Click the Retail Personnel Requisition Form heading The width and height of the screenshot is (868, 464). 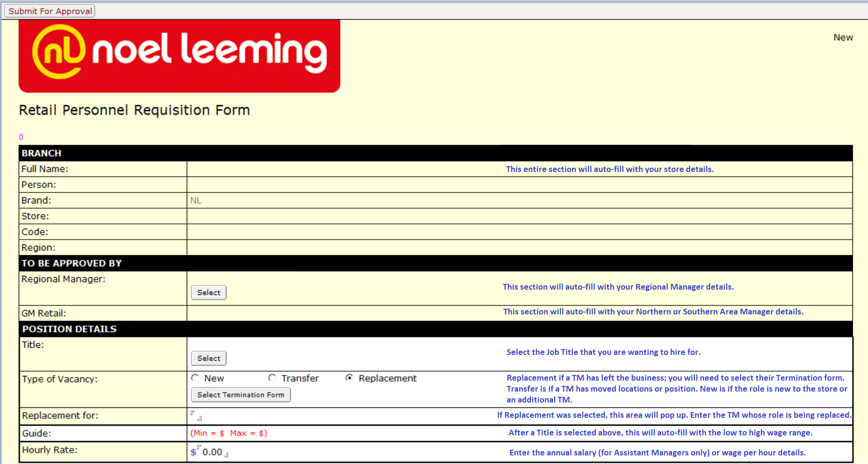click(x=134, y=110)
